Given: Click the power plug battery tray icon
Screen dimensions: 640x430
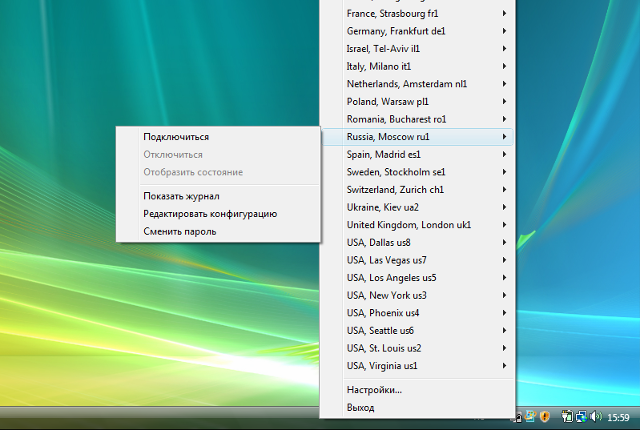Looking at the screenshot, I should [567, 416].
